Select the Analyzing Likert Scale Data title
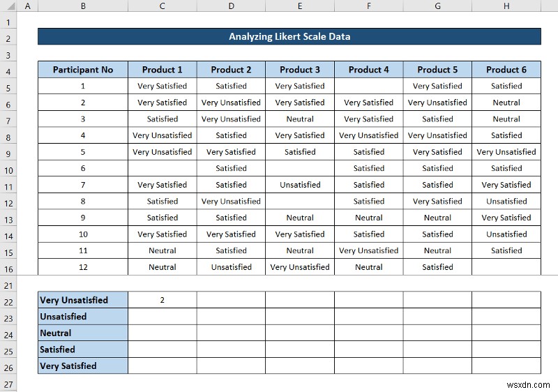This screenshot has height=392, width=558. click(289, 37)
